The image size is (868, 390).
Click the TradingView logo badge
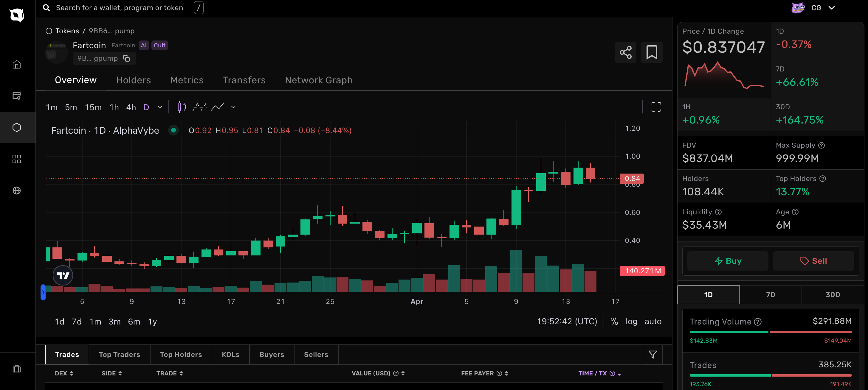[63, 276]
